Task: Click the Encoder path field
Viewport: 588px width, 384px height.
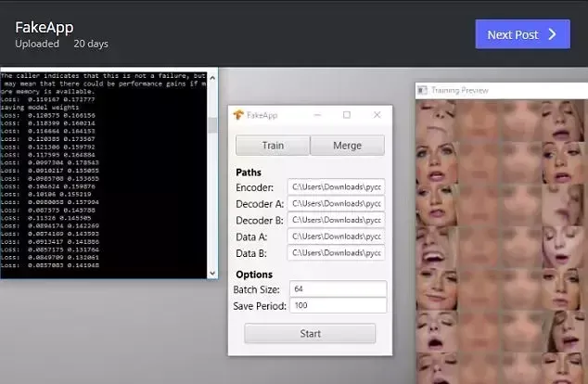Action: (337, 186)
